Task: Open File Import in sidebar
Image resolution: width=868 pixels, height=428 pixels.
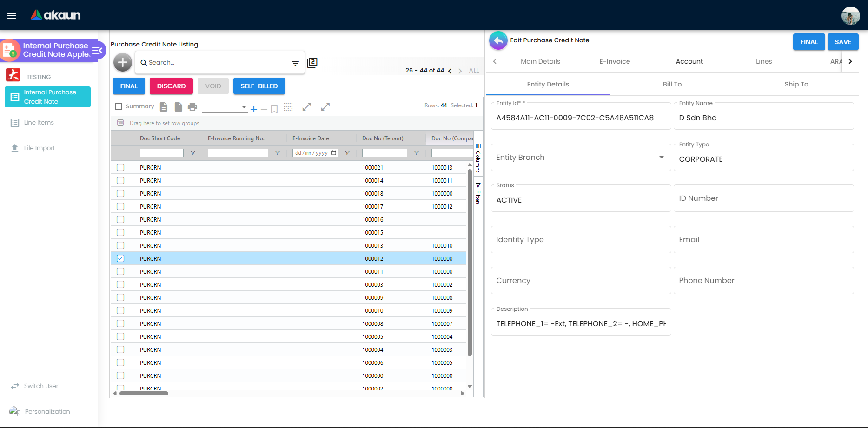Action: click(x=47, y=148)
